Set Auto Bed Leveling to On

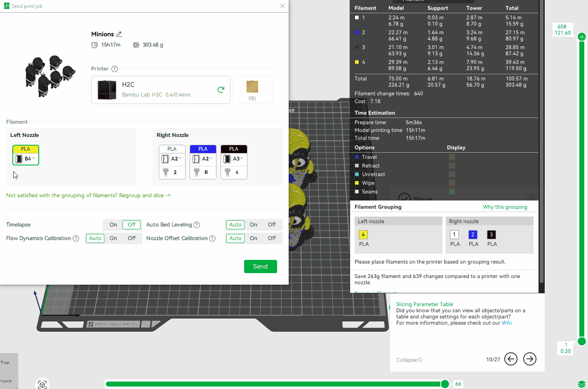tap(254, 225)
